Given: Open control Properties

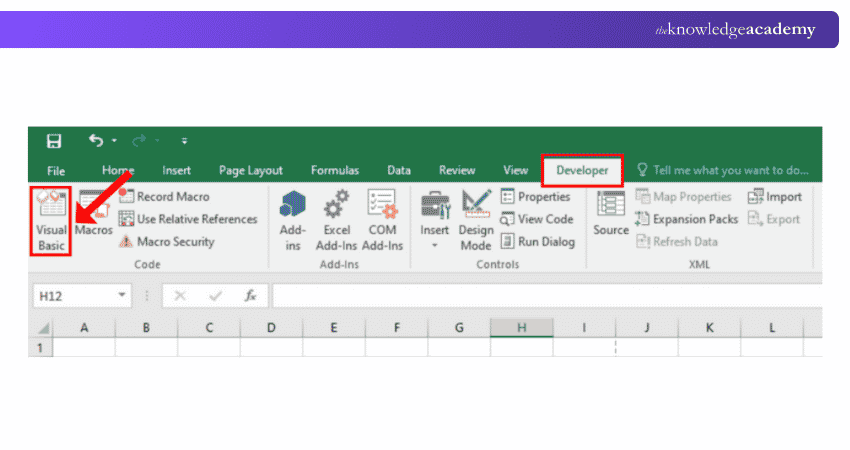Looking at the screenshot, I should click(x=536, y=196).
